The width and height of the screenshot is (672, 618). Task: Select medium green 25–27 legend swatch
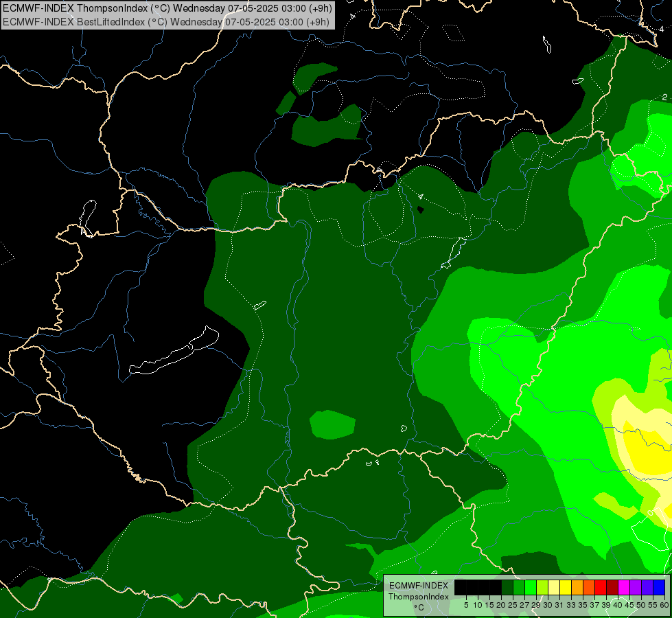(x=519, y=588)
